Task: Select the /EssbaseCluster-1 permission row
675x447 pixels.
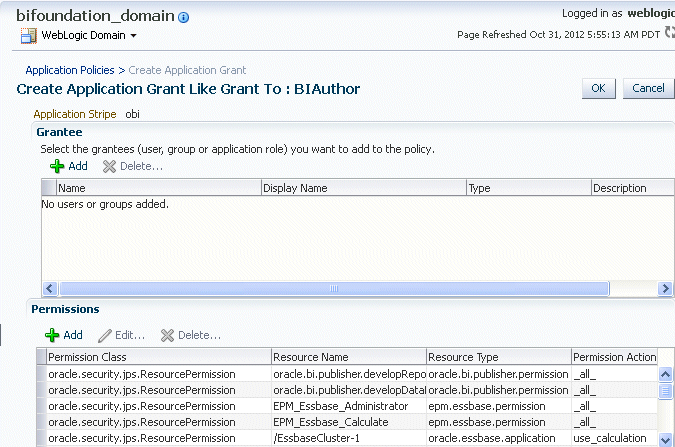Action: pos(347,438)
